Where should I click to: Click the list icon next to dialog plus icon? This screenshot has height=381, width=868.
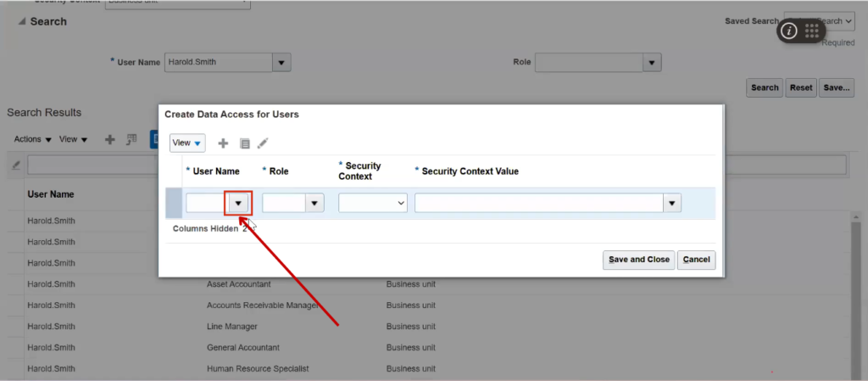(245, 143)
